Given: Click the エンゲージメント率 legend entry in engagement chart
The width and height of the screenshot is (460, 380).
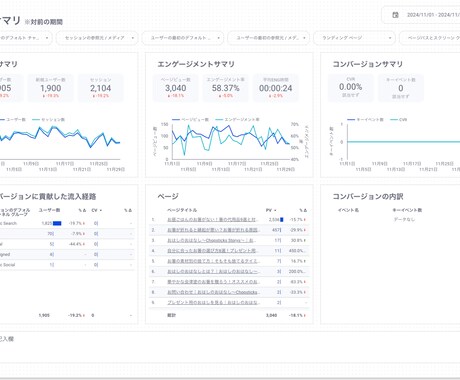Looking at the screenshot, I should coord(238,120).
